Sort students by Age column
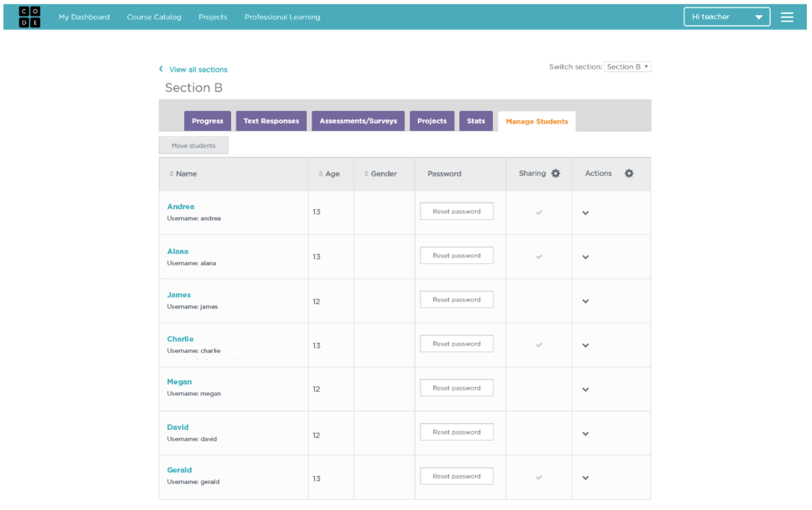 coord(329,174)
